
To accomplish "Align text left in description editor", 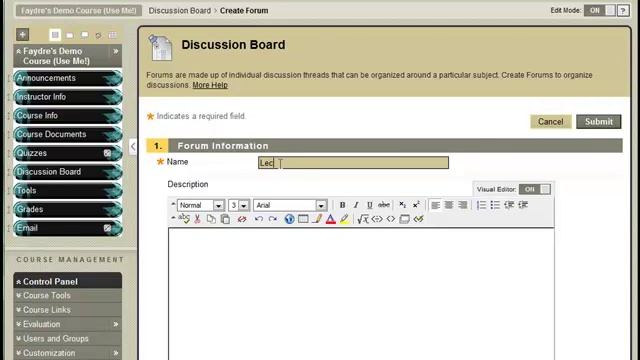I will [436, 205].
